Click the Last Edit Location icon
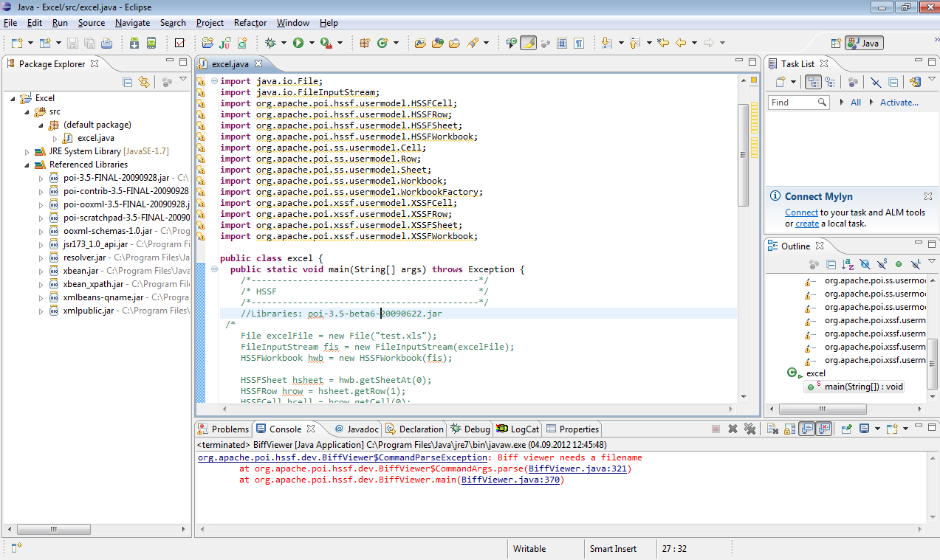940x560 pixels. point(663,43)
